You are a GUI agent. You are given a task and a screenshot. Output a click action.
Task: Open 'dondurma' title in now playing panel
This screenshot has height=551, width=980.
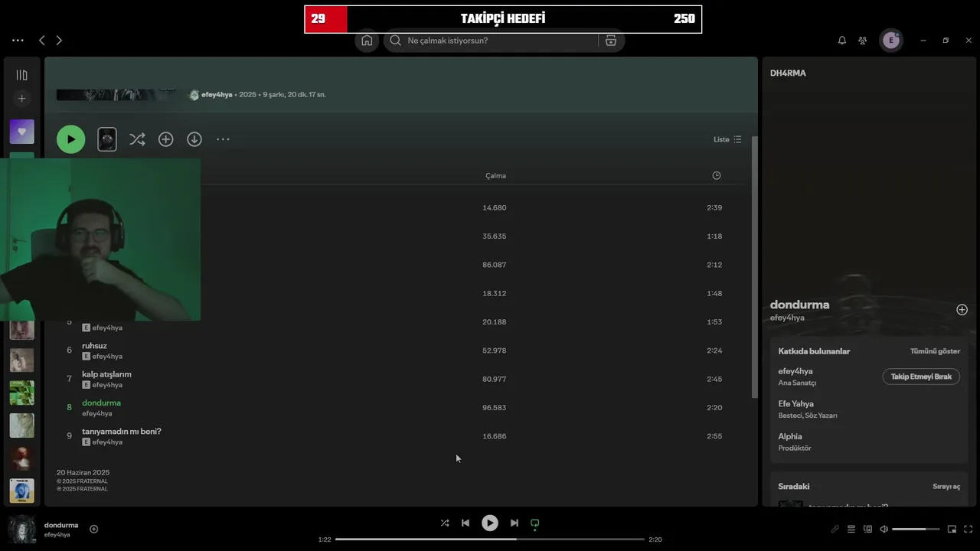click(799, 305)
